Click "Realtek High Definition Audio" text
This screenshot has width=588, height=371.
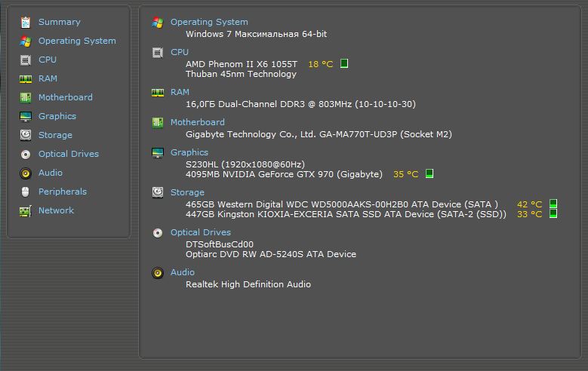pyautogui.click(x=248, y=284)
